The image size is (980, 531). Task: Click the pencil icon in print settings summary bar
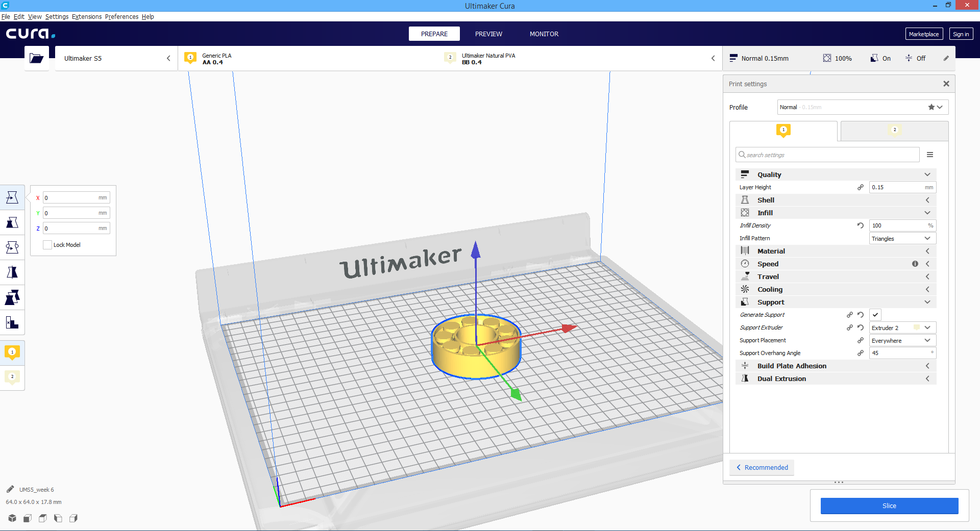click(946, 58)
